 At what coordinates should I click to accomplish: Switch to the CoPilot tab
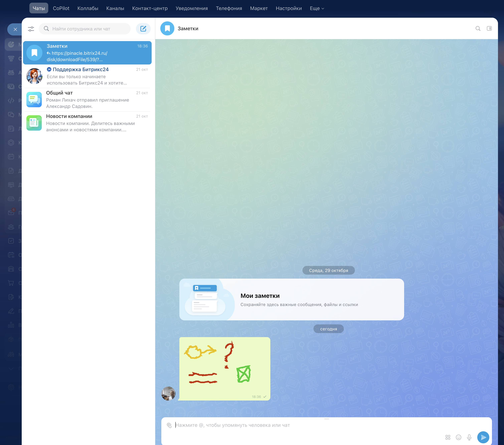point(61,8)
